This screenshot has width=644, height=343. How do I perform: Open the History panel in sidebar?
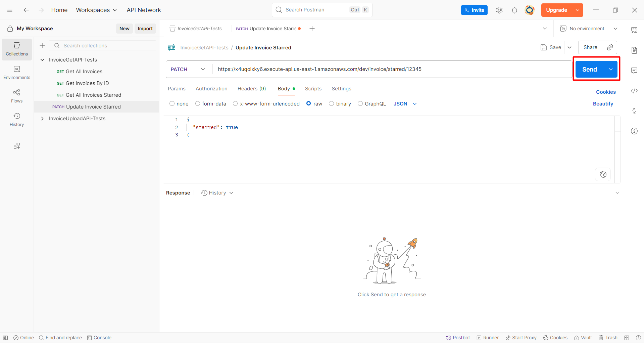[16, 120]
